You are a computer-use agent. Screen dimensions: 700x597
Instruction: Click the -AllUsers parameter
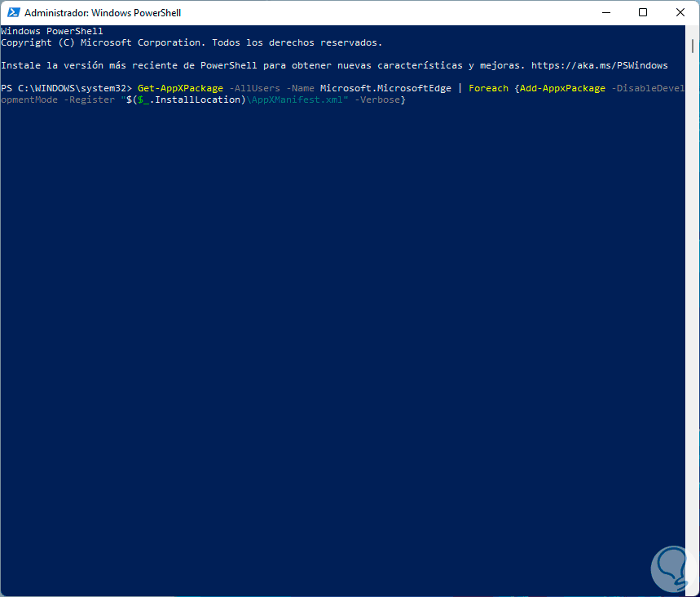click(x=254, y=88)
